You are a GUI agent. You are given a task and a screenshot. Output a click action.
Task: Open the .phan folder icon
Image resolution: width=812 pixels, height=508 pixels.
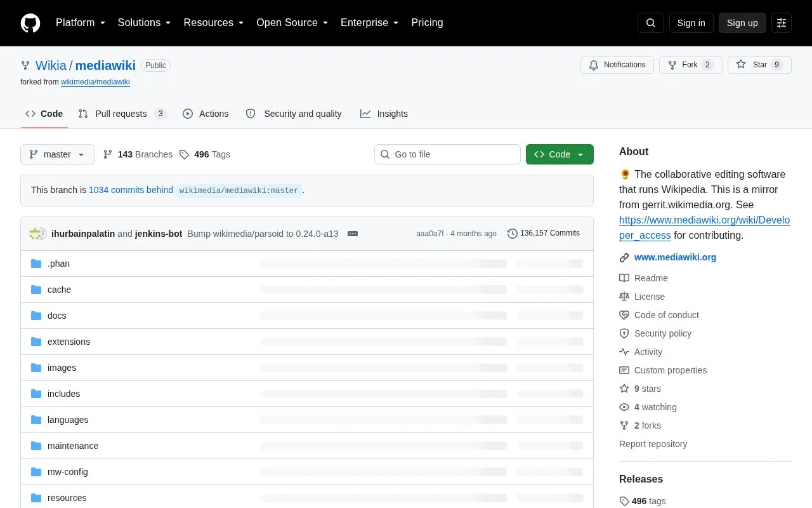pos(36,264)
